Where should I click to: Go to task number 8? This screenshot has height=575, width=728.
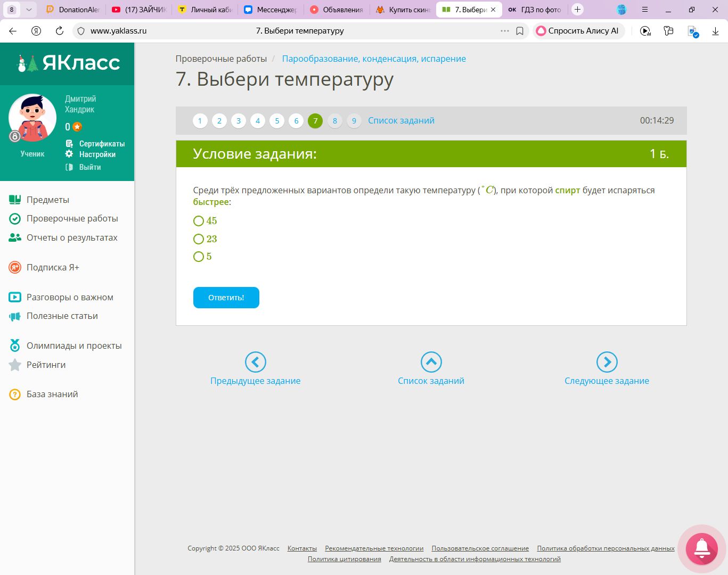pos(334,121)
